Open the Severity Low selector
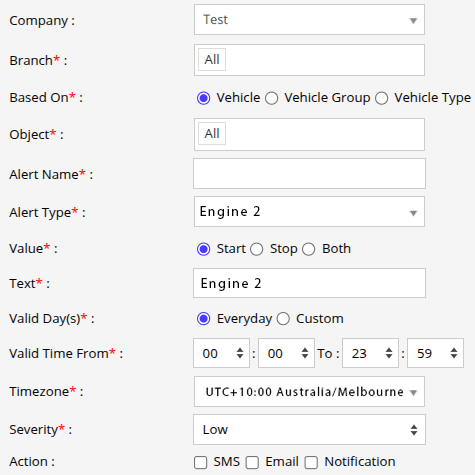This screenshot has height=475, width=475. (x=309, y=429)
